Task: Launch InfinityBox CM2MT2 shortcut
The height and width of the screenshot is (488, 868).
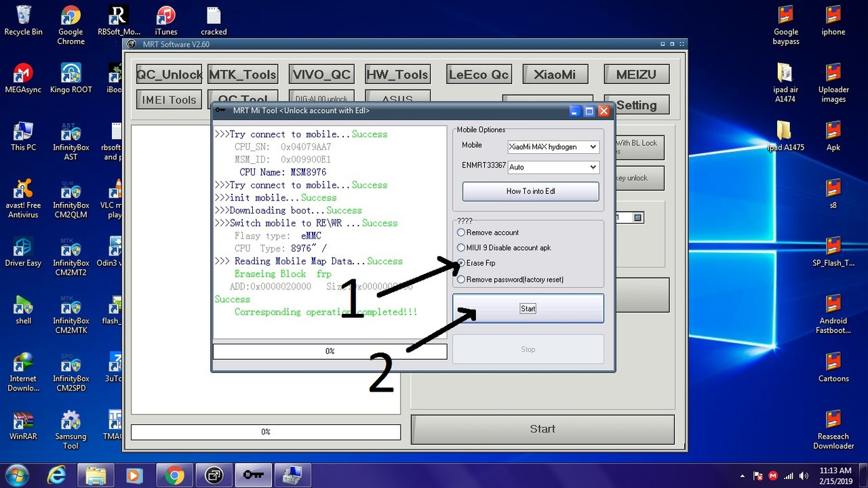Action: (x=71, y=257)
